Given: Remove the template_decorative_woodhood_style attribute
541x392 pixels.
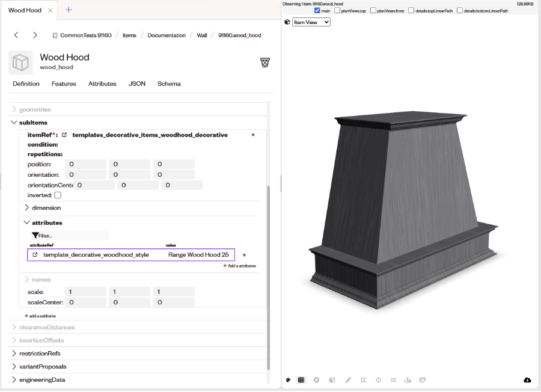Looking at the screenshot, I should click(x=244, y=255).
